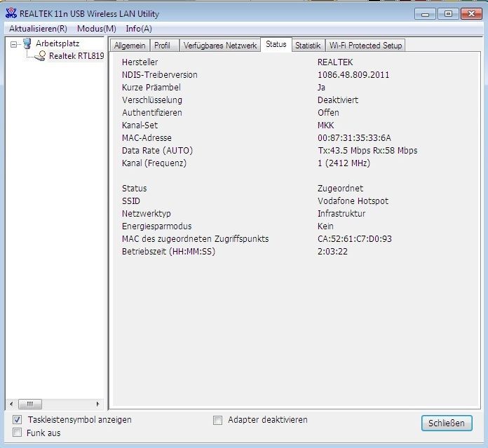Enable the Funk aus checkbox
Screen dimensions: 488x448
coord(17,433)
